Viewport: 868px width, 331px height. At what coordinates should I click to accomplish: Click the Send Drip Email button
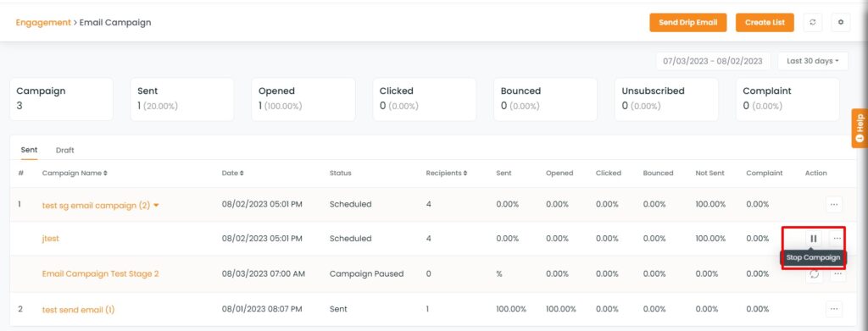tap(688, 23)
